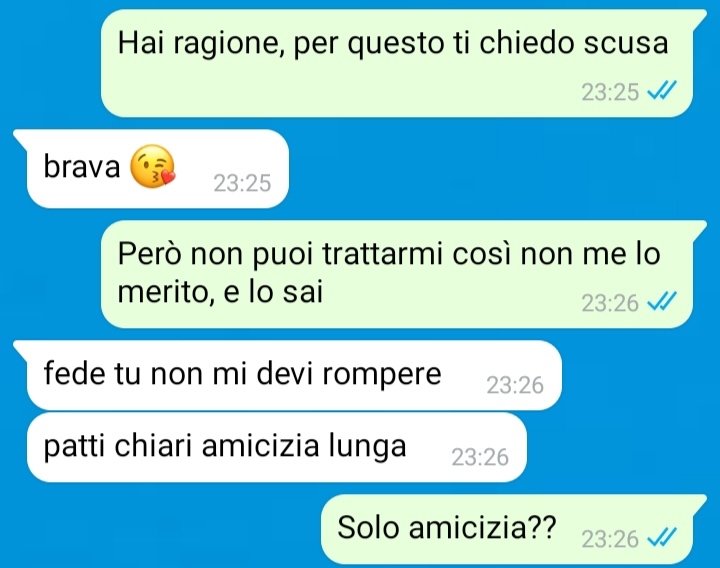Click the blue double ticks on 'Però non puoi' message
Screen dimensions: 720x568
point(662,301)
